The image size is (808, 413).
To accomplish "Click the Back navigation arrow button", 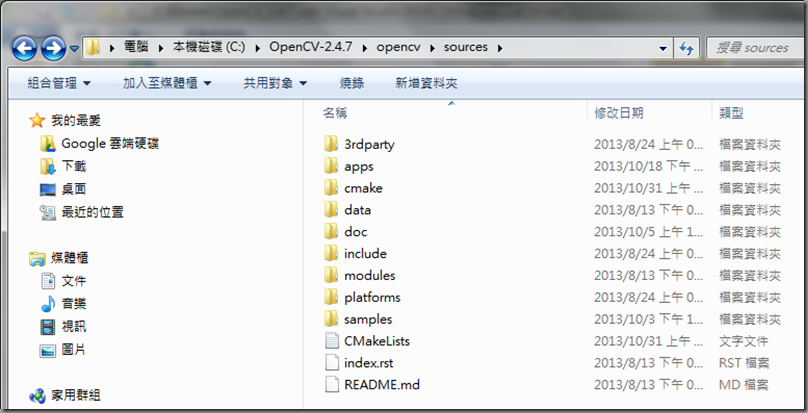I will click(24, 49).
